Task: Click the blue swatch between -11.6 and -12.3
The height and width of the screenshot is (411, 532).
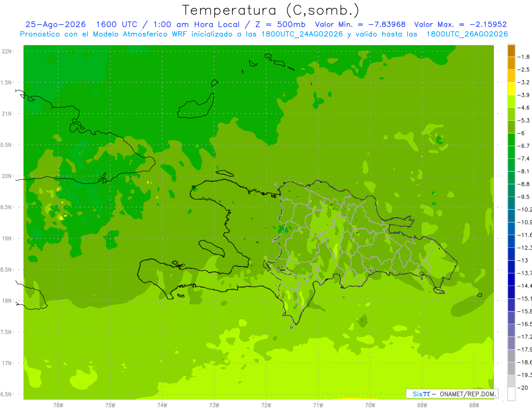Action: coord(511,241)
